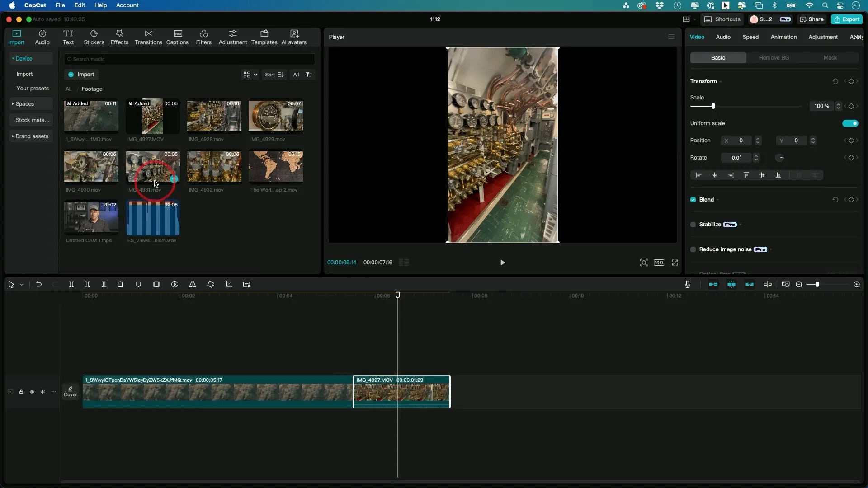The width and height of the screenshot is (868, 488).
Task: Drag the Scale slider to resize
Action: coord(713,106)
